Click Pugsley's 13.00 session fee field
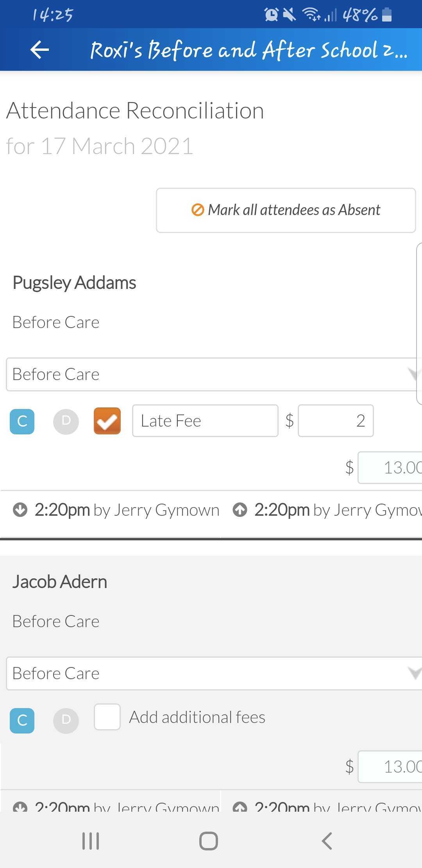The width and height of the screenshot is (422, 868). click(x=390, y=468)
